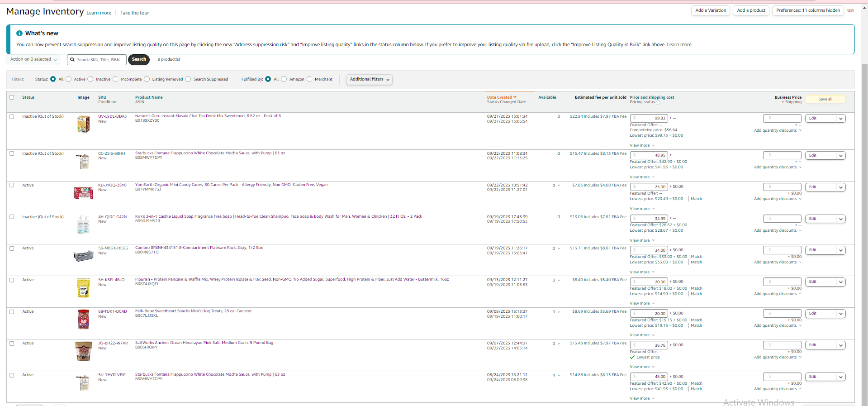Click the 36.76 price field for SaltWorks salt
The height and width of the screenshot is (406, 868).
pos(649,345)
